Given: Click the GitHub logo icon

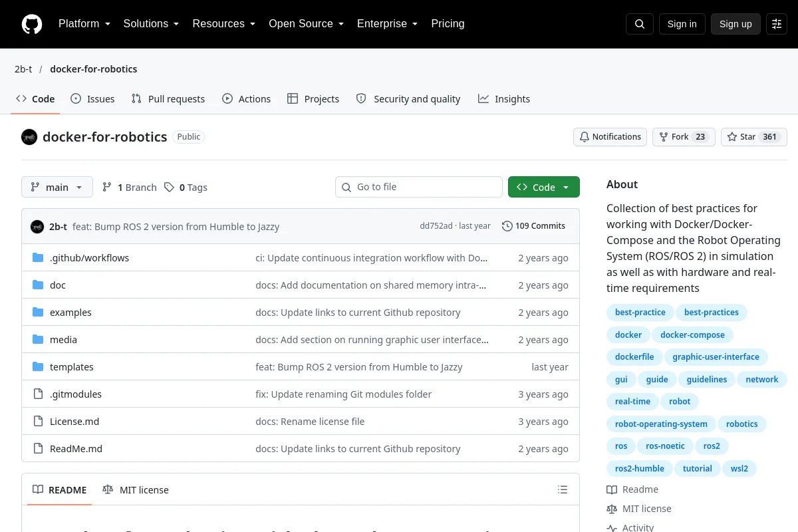Looking at the screenshot, I should point(32,24).
